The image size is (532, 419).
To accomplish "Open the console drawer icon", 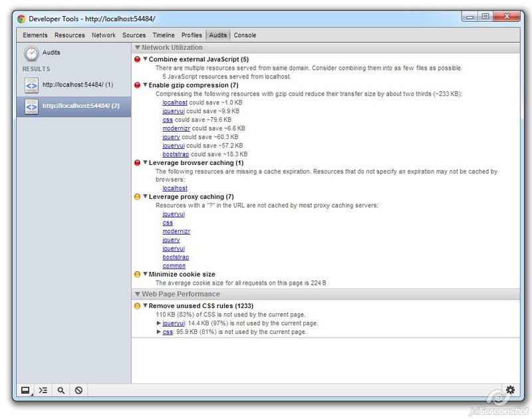I will 44,390.
